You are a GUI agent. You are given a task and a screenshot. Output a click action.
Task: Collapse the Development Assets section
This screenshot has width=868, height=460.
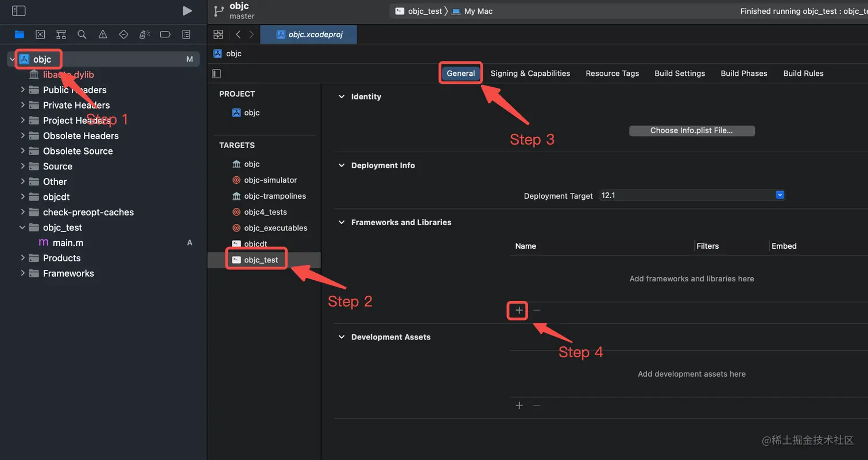(x=342, y=337)
